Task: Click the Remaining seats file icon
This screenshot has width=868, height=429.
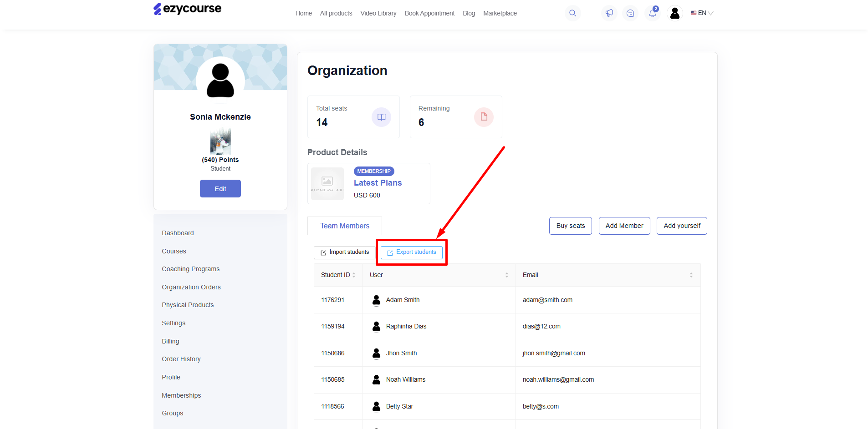Action: tap(484, 117)
